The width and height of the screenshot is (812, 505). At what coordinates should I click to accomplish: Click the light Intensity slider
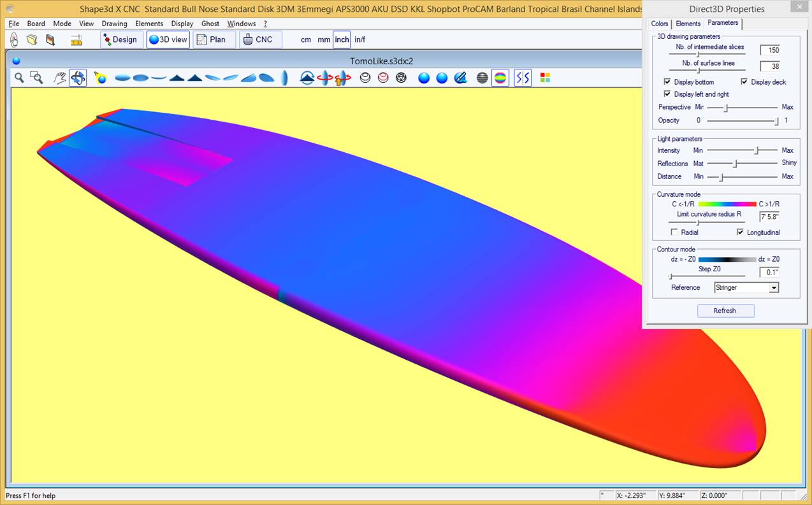tap(757, 150)
